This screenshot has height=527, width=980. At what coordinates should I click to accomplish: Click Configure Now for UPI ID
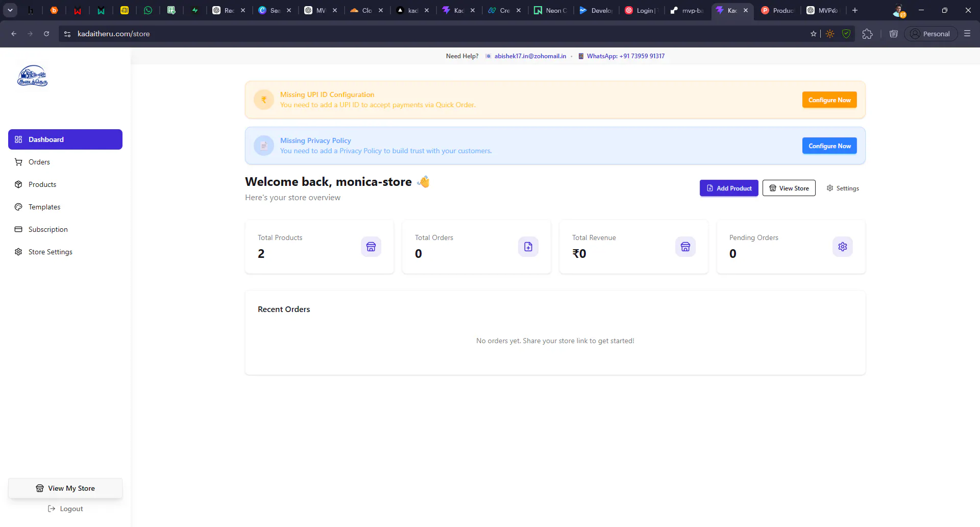point(829,100)
